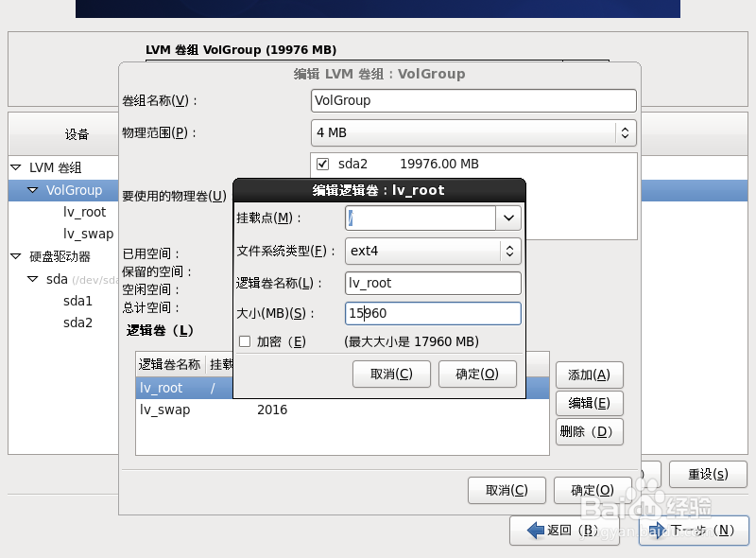Click the 添加 button to add a volume
Image resolution: width=756 pixels, height=558 pixels.
tap(589, 375)
